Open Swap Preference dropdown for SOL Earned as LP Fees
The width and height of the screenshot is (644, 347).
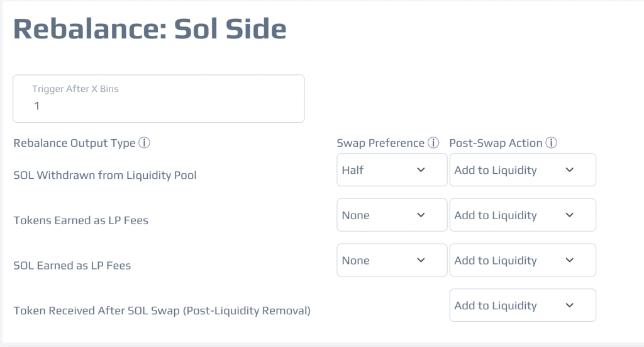pyautogui.click(x=392, y=260)
